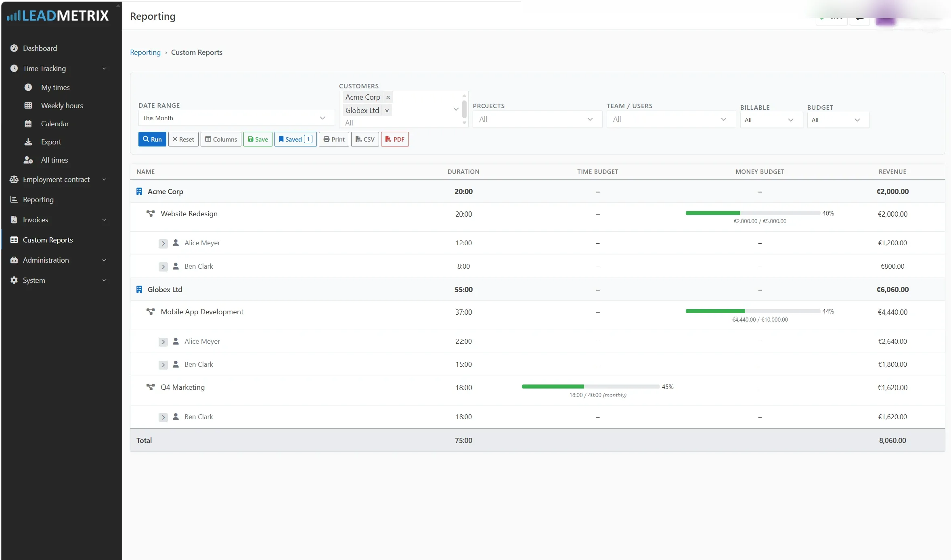Click the Globex Ltd building icon
Image resolution: width=951 pixels, height=560 pixels.
coord(139,289)
